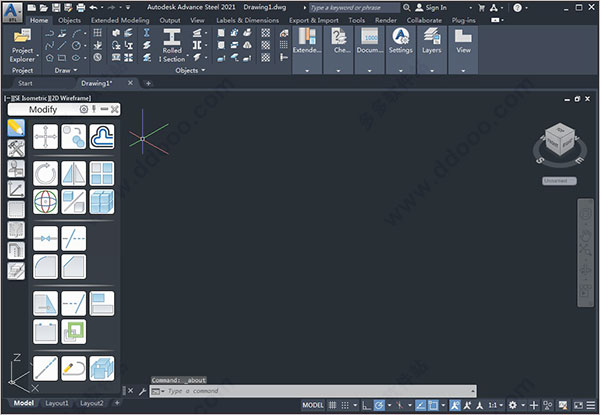This screenshot has width=600, height=415.
Task: Select the green Draw Order tool
Action: click(73, 332)
